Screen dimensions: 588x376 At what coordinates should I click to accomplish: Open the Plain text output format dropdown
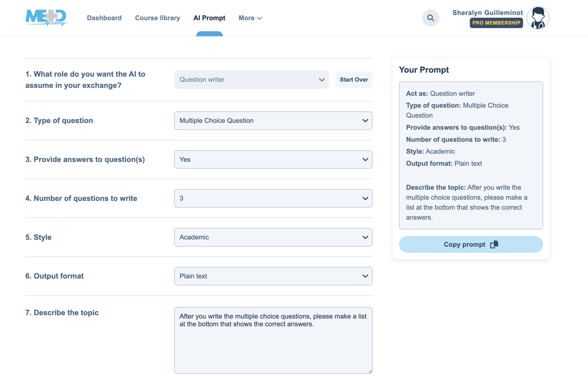(x=273, y=276)
